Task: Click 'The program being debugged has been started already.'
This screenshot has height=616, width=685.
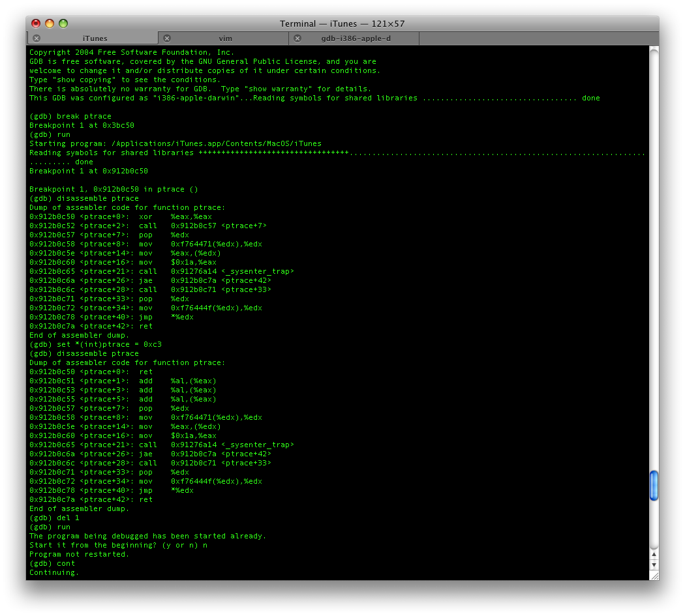Action: [147, 536]
